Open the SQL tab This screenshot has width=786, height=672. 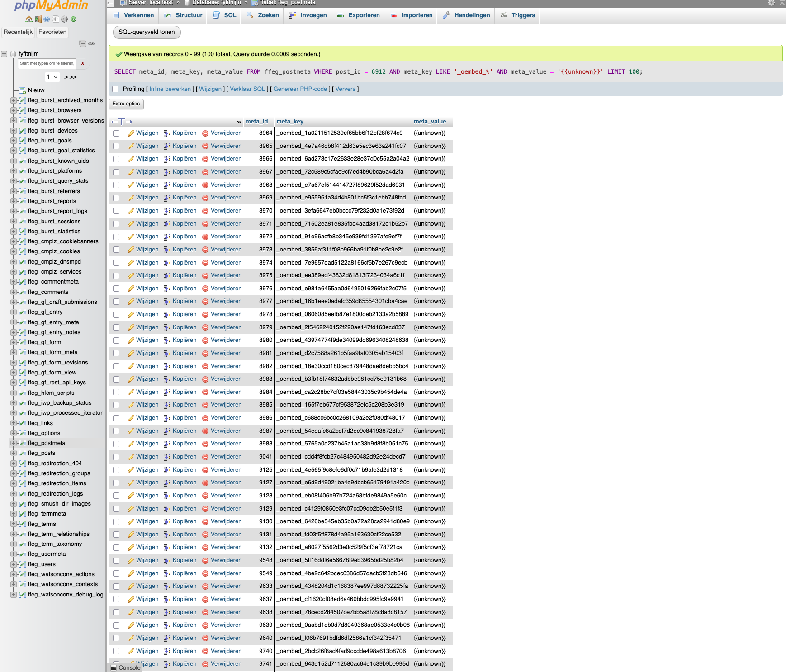[225, 15]
